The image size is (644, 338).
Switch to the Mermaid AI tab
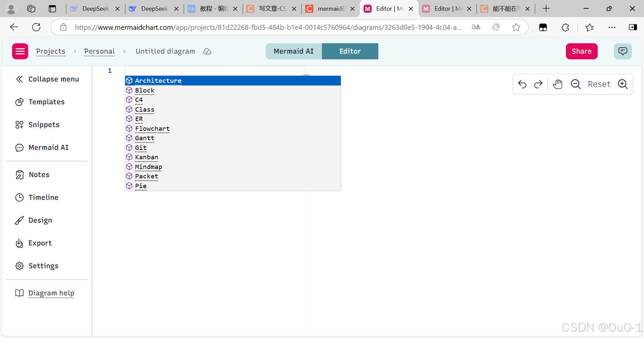pos(293,51)
